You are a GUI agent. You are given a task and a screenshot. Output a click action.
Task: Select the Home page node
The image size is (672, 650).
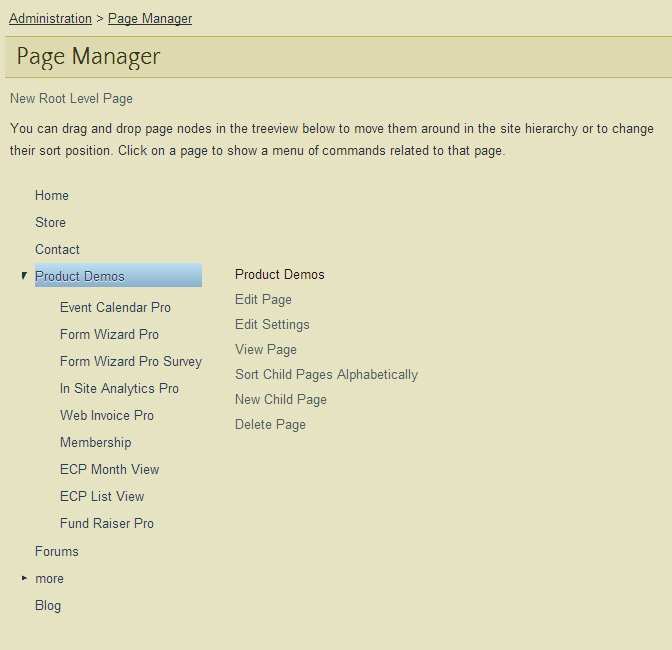click(52, 196)
